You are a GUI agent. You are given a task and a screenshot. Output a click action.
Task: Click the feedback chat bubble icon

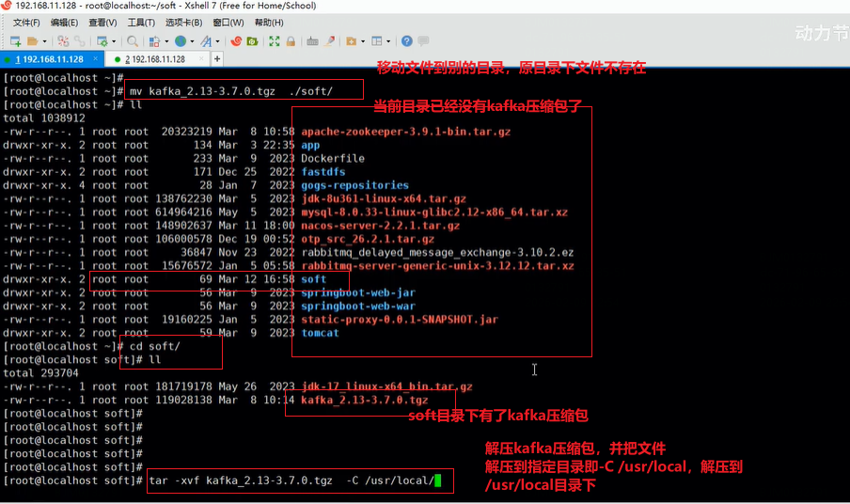(423, 41)
